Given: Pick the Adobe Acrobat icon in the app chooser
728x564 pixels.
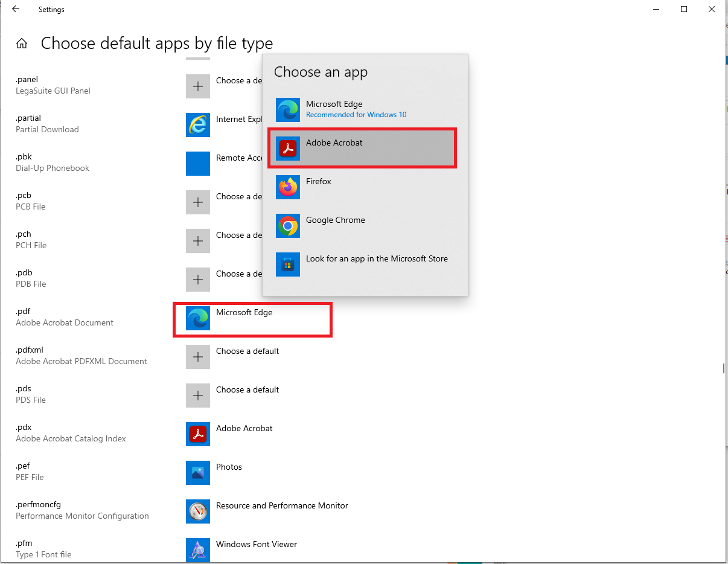Looking at the screenshot, I should click(x=288, y=149).
